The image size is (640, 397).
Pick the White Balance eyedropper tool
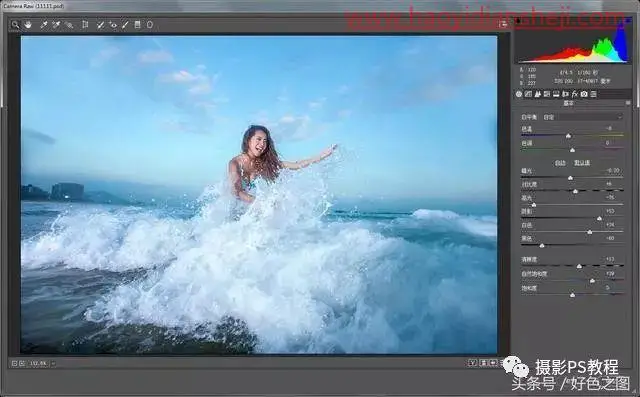44,25
